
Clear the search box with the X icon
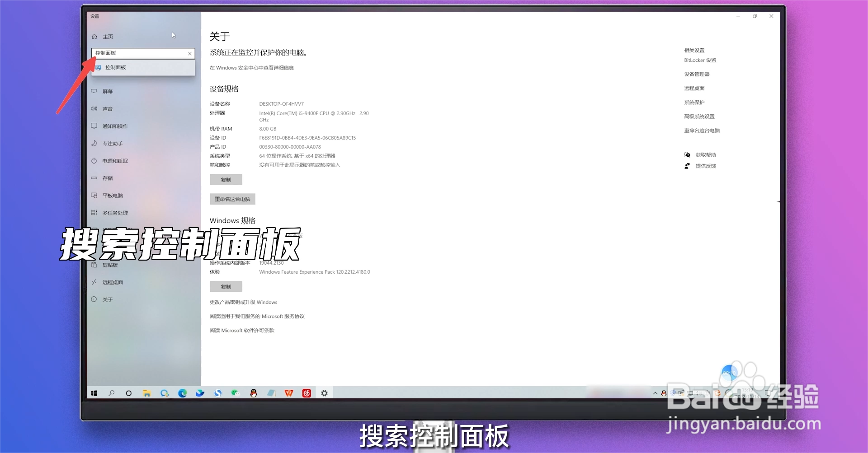(190, 53)
